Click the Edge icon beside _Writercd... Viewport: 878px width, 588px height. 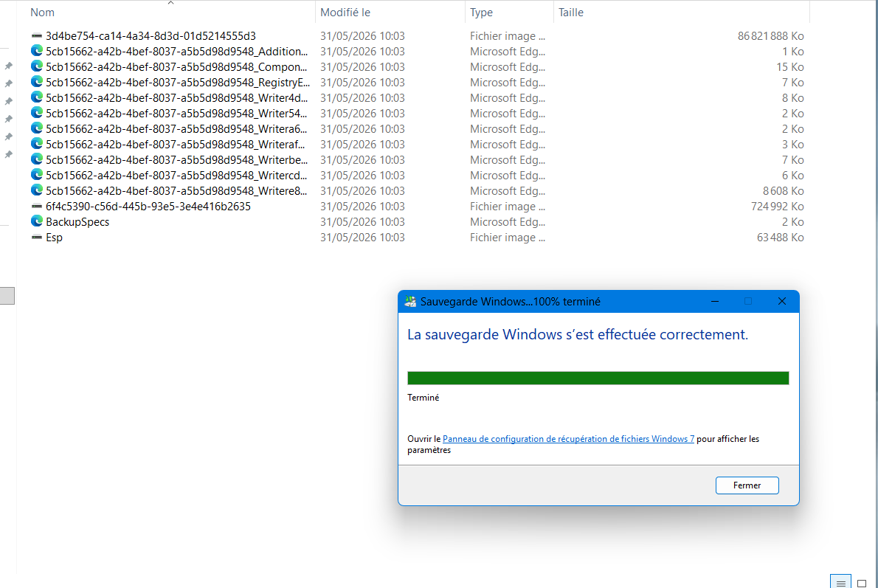coord(37,176)
